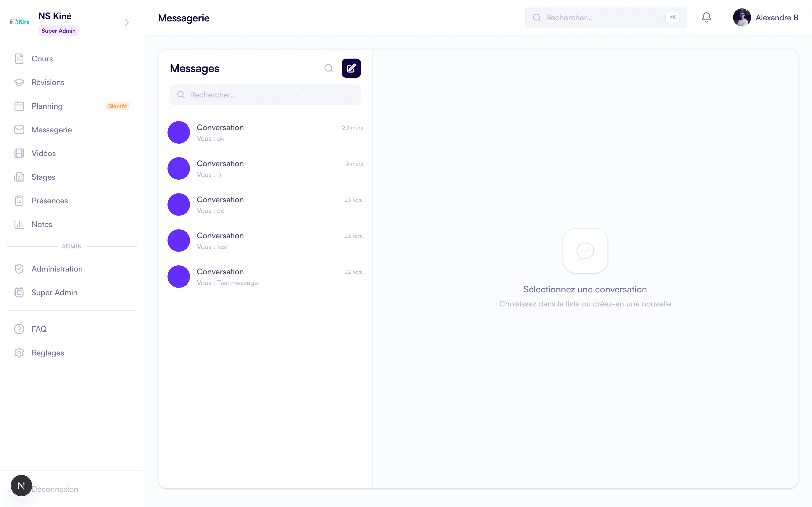Click the Révisions graduation cap icon
Screen dimensions: 812x507
click(x=19, y=83)
